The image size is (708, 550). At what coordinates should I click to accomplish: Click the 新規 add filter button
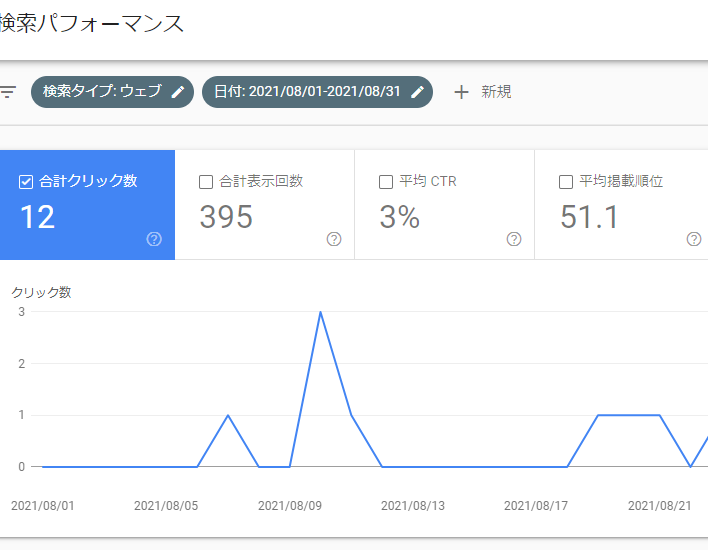(483, 92)
